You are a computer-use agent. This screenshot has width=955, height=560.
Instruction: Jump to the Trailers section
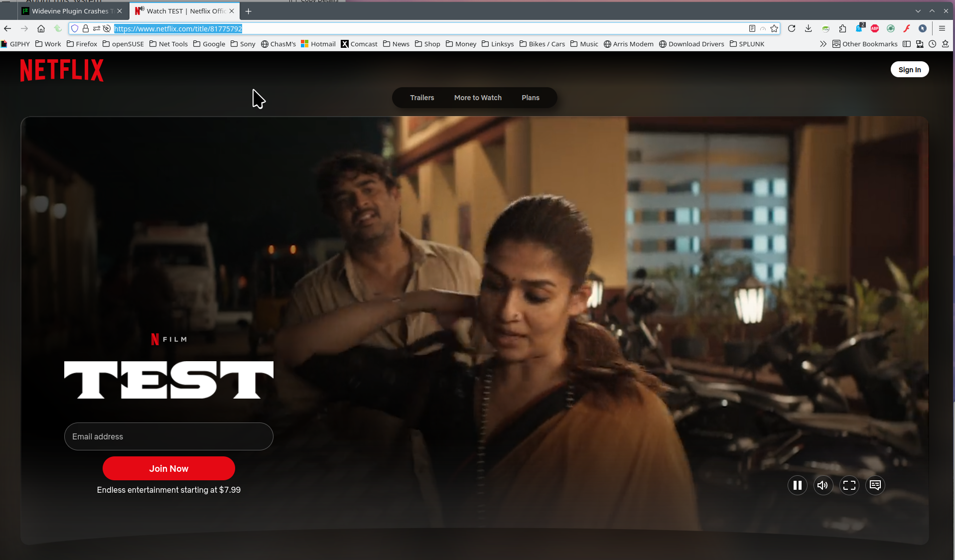[x=422, y=98]
